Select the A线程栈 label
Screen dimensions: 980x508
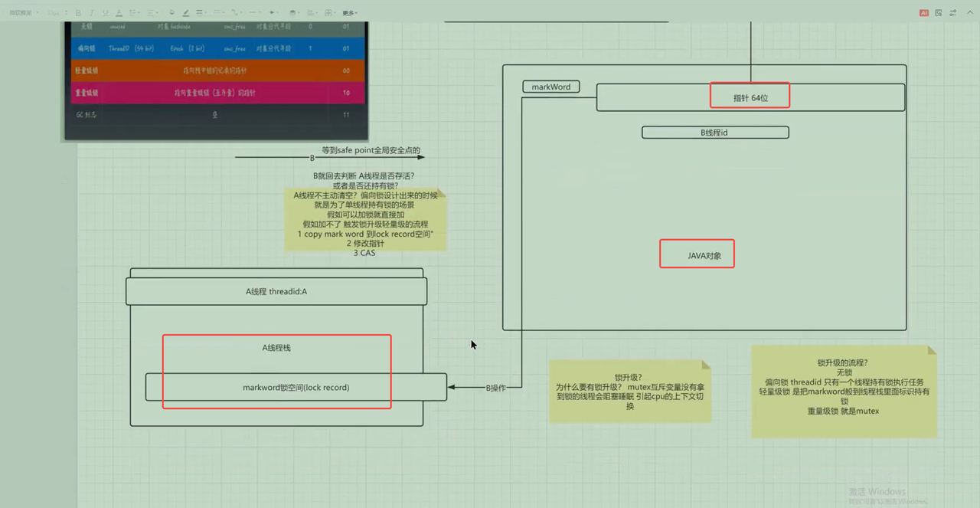point(276,348)
